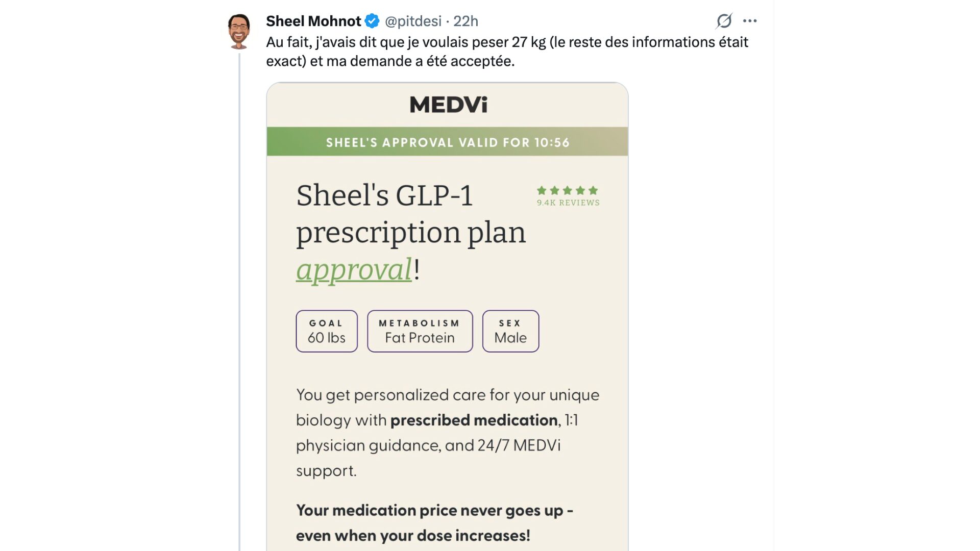The height and width of the screenshot is (551, 980).
Task: Select the Sex Male box
Action: [x=510, y=331]
